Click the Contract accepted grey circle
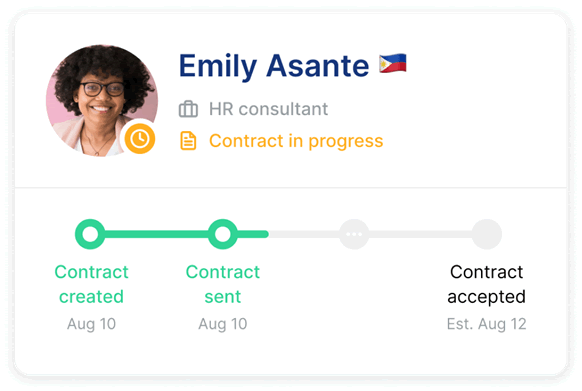This screenshot has height=391, width=582. coord(487,234)
